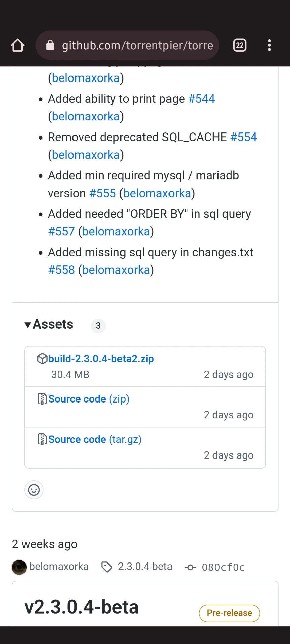Download build-2.3.0.4-beta2.zip
Viewport: 290px width, 644px height.
101,359
